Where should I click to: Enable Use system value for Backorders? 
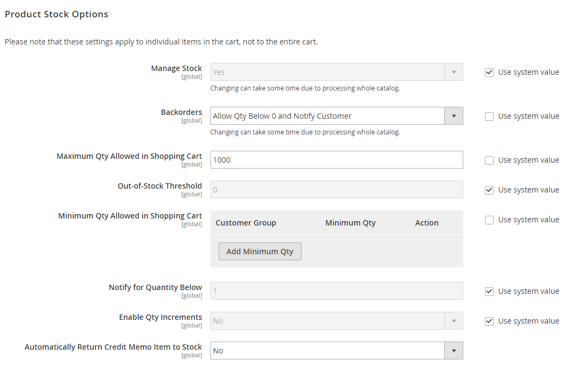[489, 115]
